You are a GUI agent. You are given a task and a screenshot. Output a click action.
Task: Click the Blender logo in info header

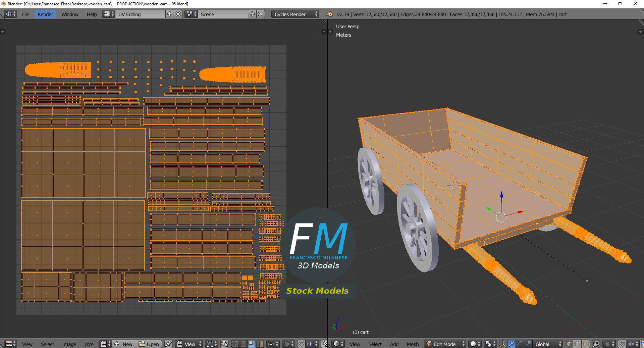330,14
